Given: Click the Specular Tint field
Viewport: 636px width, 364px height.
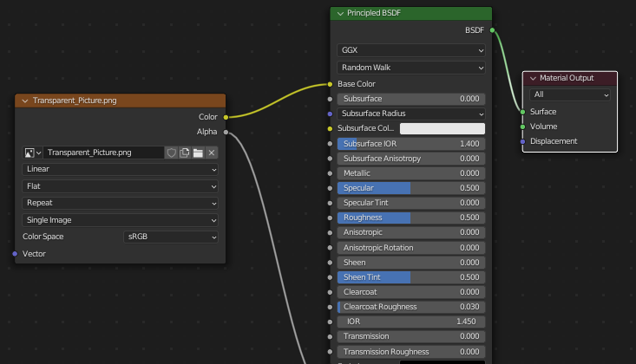Looking at the screenshot, I should point(411,203).
